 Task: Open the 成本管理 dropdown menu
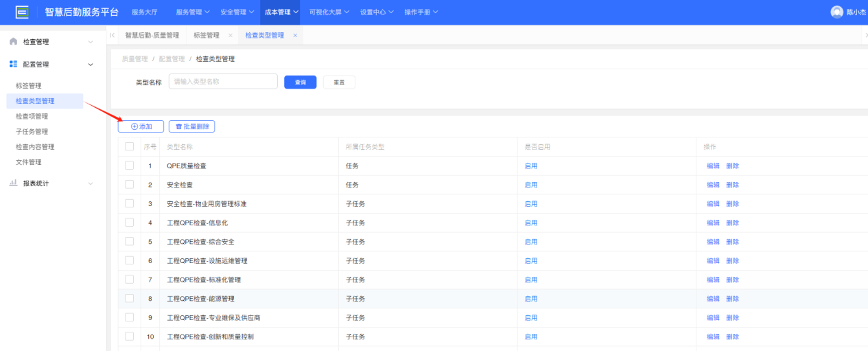[282, 12]
